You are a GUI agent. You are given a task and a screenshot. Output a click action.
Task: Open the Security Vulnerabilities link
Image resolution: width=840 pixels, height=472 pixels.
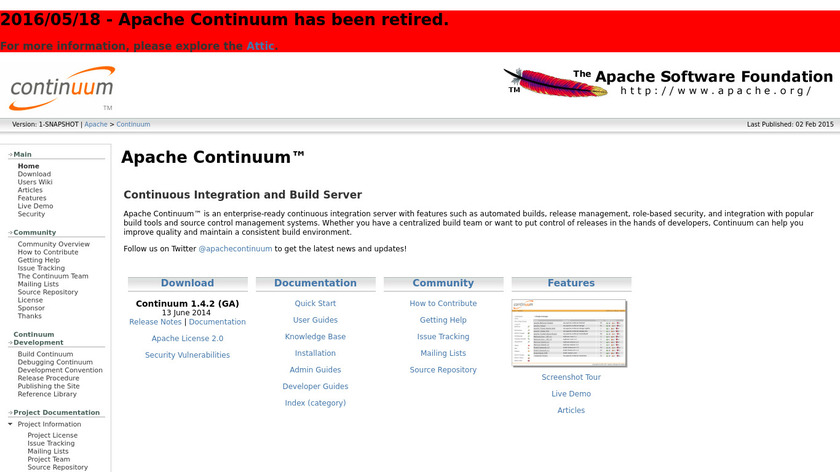(188, 355)
